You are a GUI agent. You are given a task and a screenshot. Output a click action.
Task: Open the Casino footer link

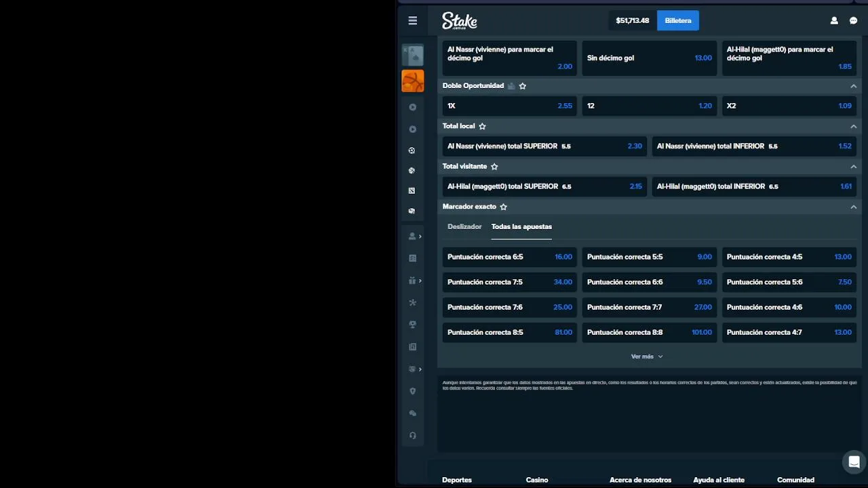click(537, 480)
